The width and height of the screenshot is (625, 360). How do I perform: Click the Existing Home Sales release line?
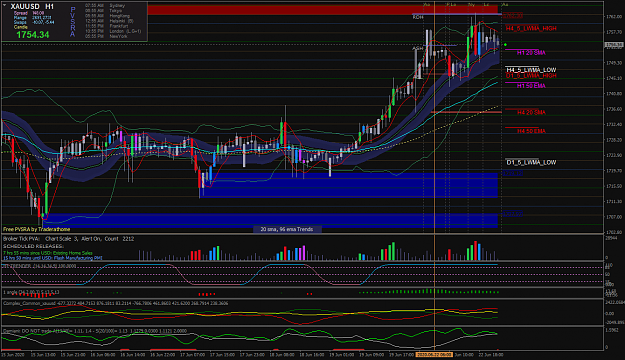(x=48, y=253)
